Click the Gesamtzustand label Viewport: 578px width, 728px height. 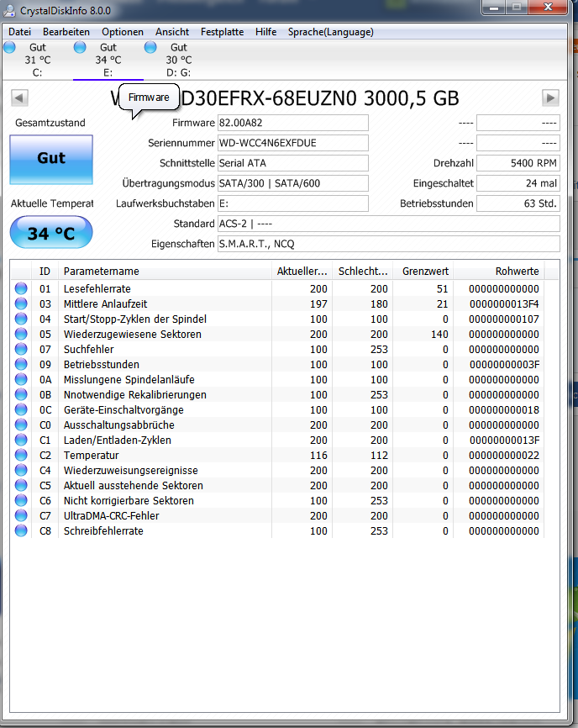(x=50, y=123)
